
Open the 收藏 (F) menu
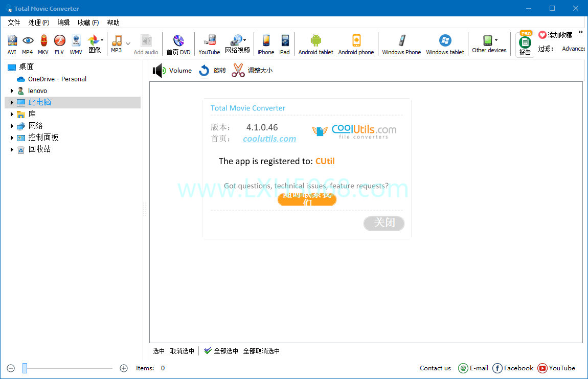88,23
